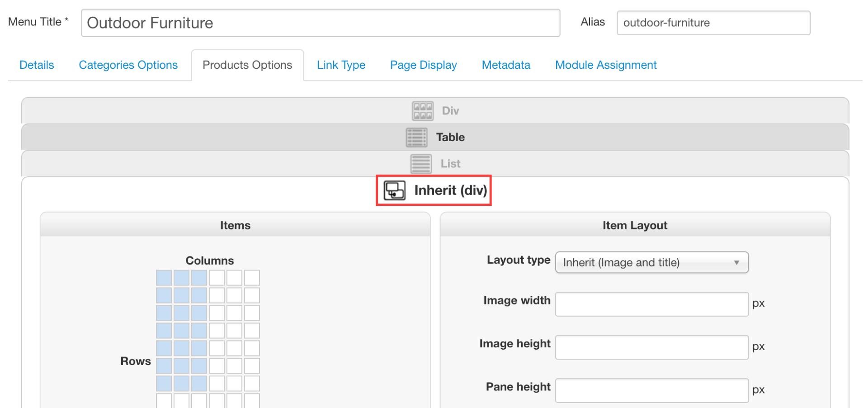Focus the Pane height field
This screenshot has width=868, height=408.
pos(652,390)
